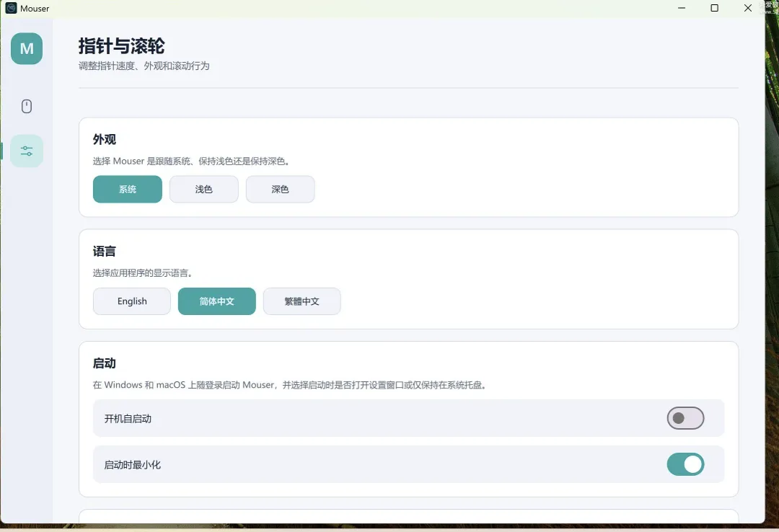Screen dimensions: 779x532
Task: Click the highlighted 简体中文 language button
Action: pos(216,301)
